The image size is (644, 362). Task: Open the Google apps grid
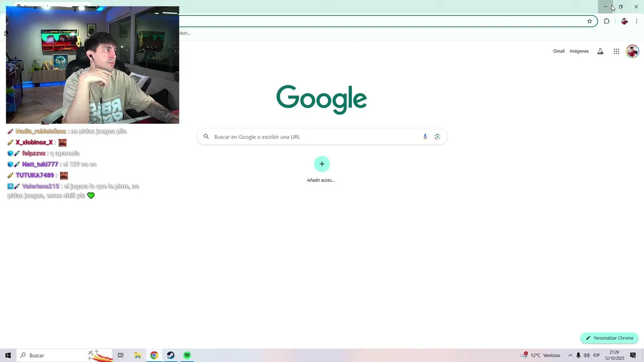pyautogui.click(x=616, y=51)
